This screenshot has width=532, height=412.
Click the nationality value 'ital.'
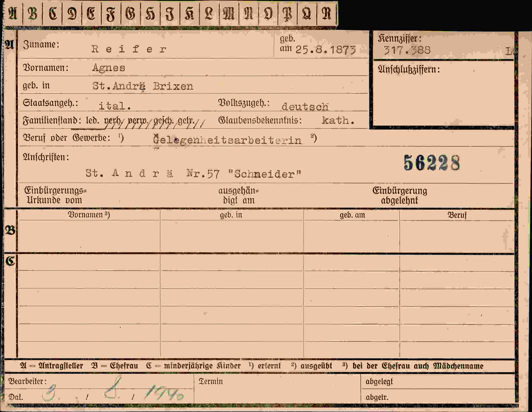[115, 106]
